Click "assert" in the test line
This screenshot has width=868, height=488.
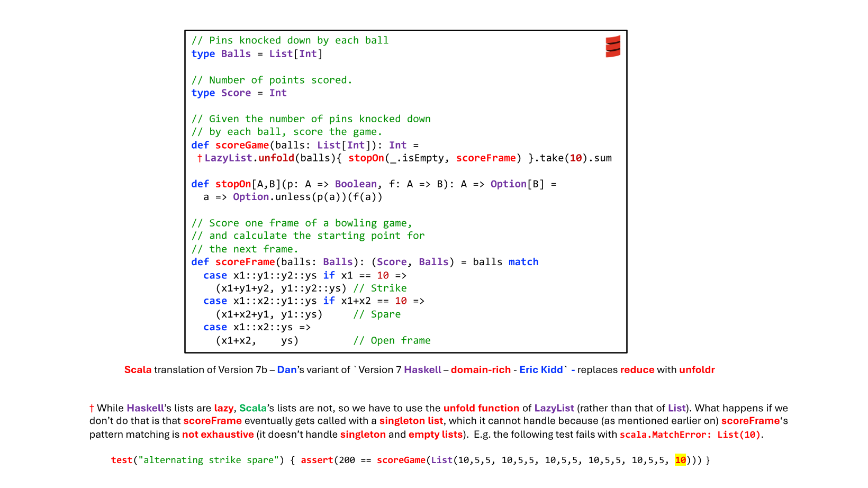point(317,460)
